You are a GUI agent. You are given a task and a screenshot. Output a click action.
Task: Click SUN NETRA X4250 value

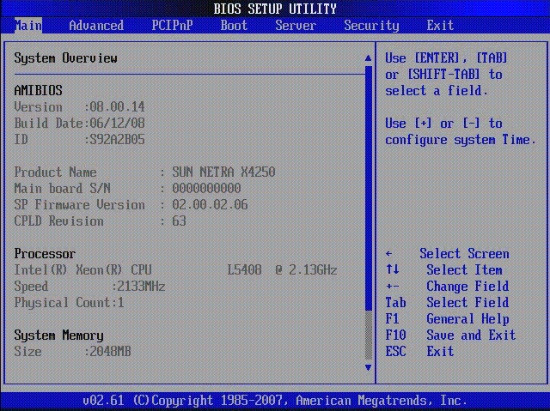pyautogui.click(x=224, y=172)
